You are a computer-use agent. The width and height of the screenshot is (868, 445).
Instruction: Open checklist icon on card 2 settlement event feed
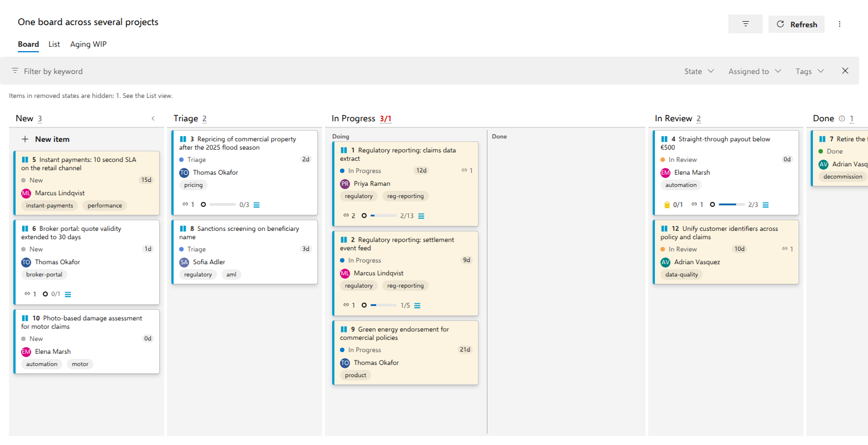[x=417, y=305]
